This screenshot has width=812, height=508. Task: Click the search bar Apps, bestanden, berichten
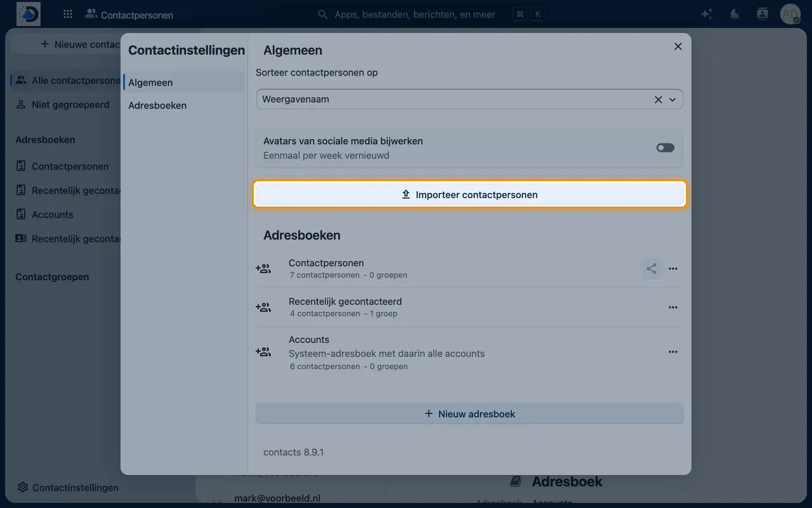click(x=415, y=14)
